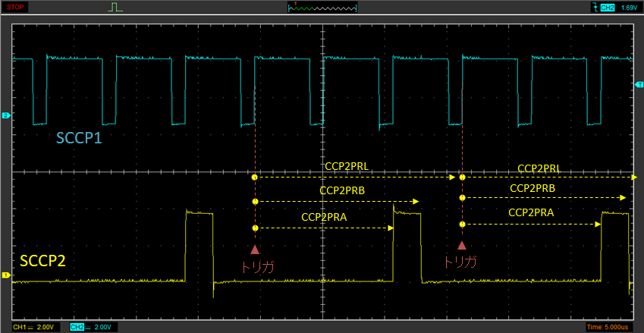Select the CH2 trigger source badge at top right

(607, 8)
